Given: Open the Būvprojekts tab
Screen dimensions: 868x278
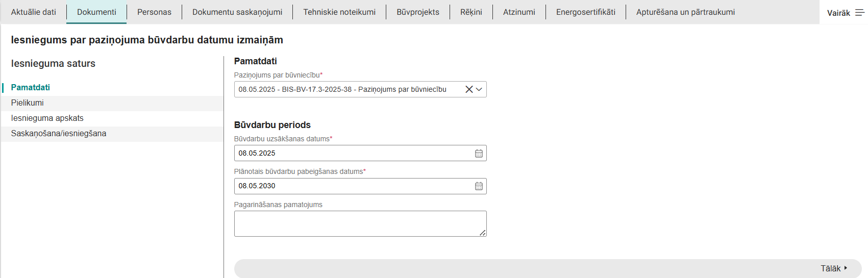Looking at the screenshot, I should pyautogui.click(x=418, y=12).
